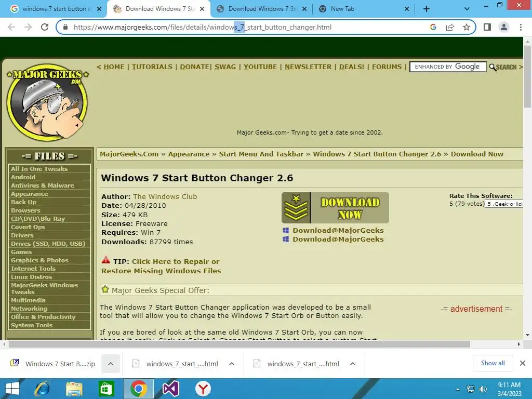Click the large DOWNLOAD NOW graphic
Viewport: 532px width, 399px height.
[x=335, y=208]
